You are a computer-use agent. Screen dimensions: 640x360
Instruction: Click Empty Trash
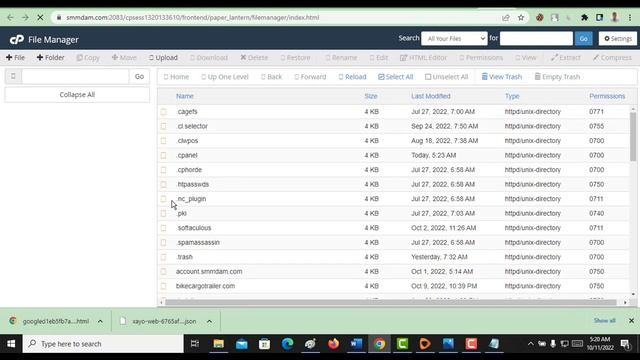pos(557,77)
